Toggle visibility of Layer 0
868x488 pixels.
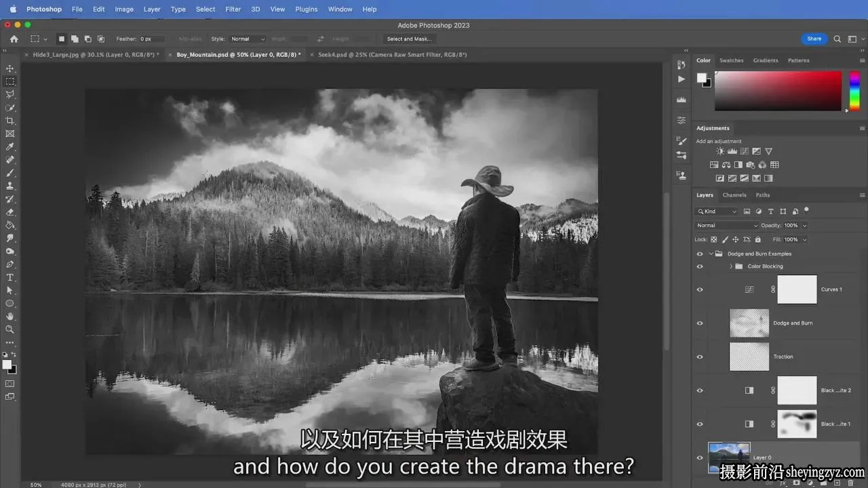(700, 457)
